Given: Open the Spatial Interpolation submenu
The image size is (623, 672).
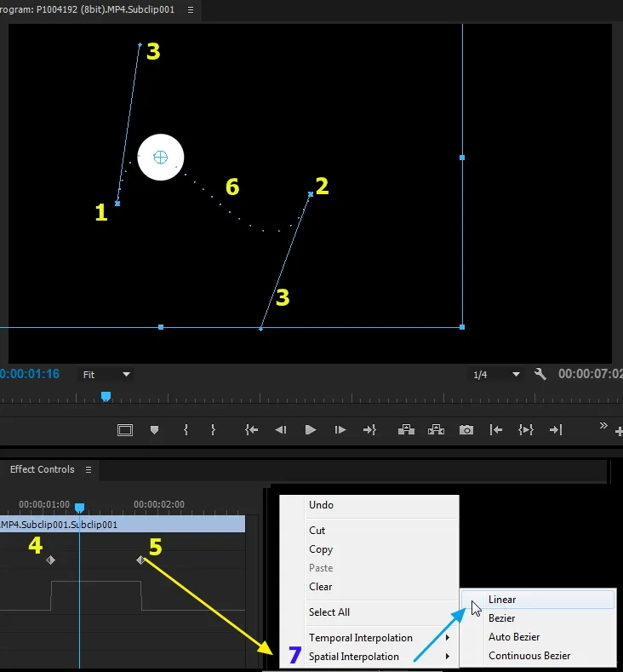Looking at the screenshot, I should coord(369,657).
